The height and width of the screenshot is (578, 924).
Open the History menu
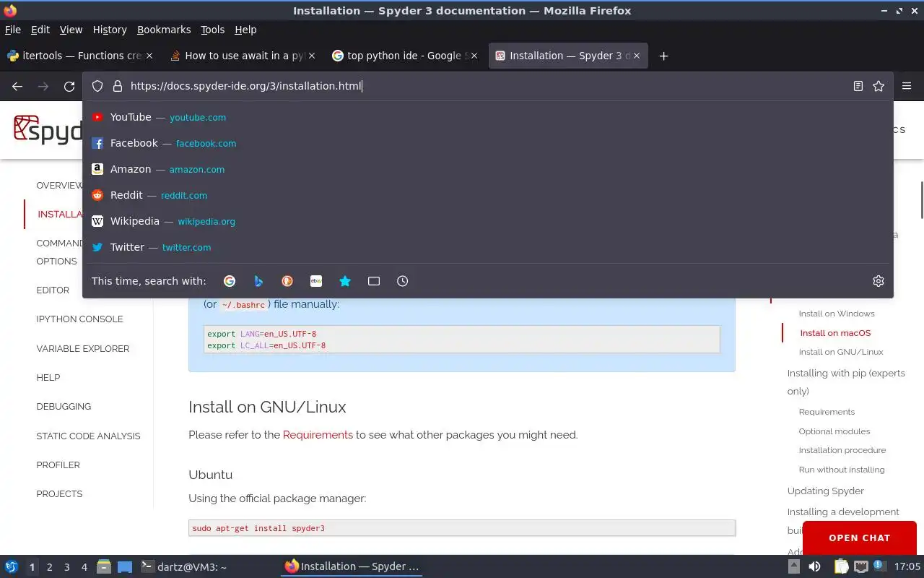pyautogui.click(x=110, y=30)
